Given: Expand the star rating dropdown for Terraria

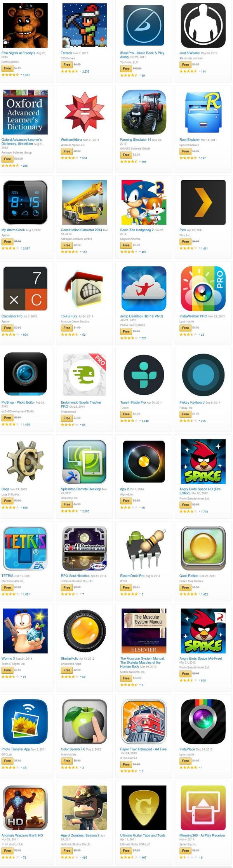Looking at the screenshot, I should click(x=80, y=71).
